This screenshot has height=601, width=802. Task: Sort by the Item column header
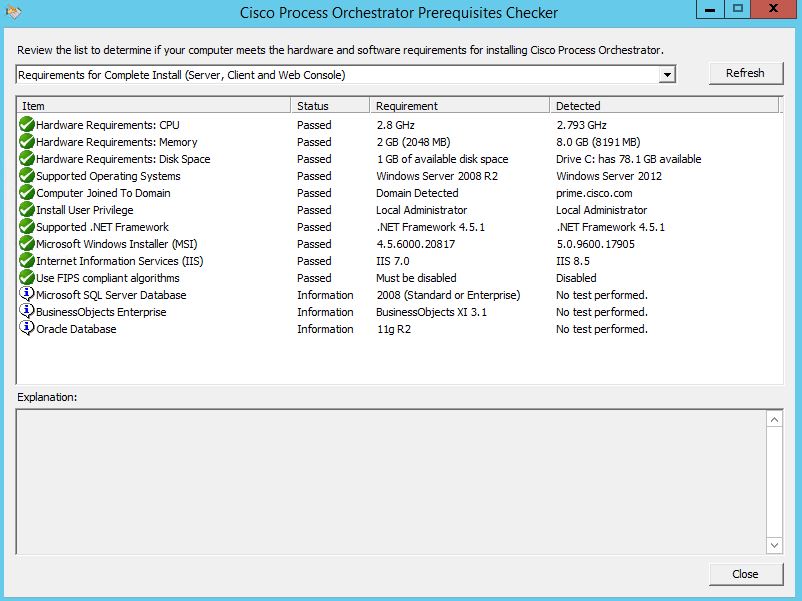pyautogui.click(x=153, y=105)
